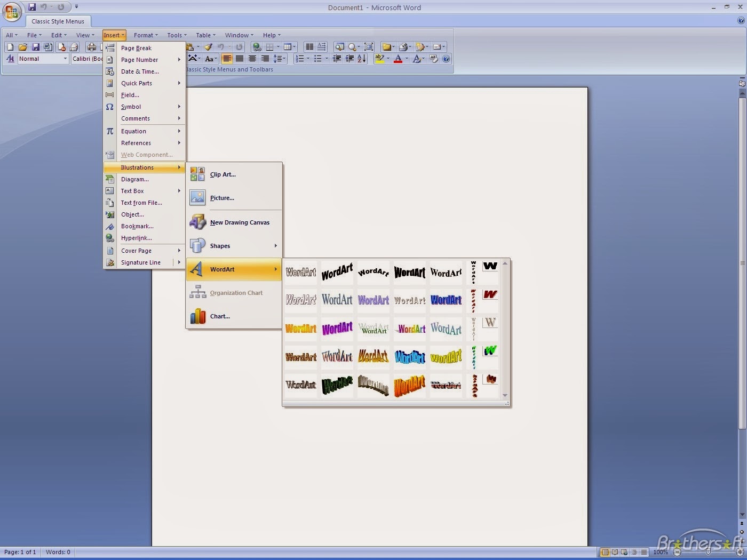Click the magnifier Zoom toolbar icon
This screenshot has height=560, width=747.
(352, 47)
